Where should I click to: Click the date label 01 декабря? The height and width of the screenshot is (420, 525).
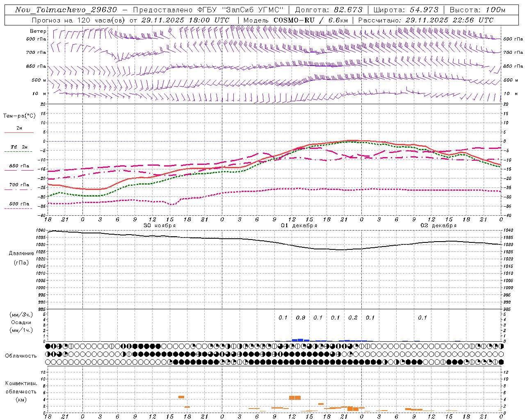[x=299, y=226]
